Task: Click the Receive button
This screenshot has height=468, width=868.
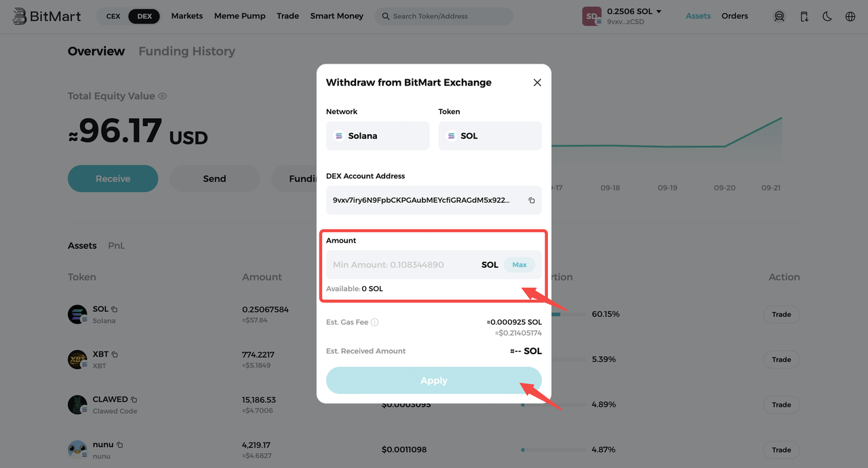Action: (x=113, y=178)
